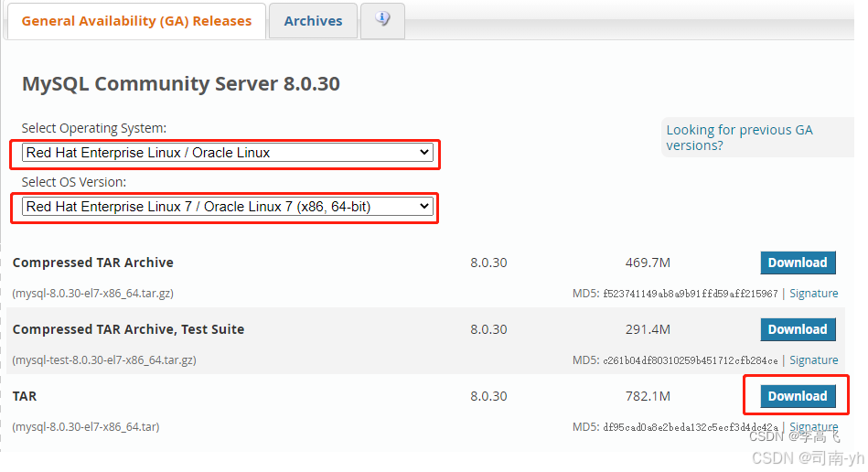868x472 pixels.
Task: Click the MySQL Community Server 8.0.30 heading
Action: pos(181,83)
